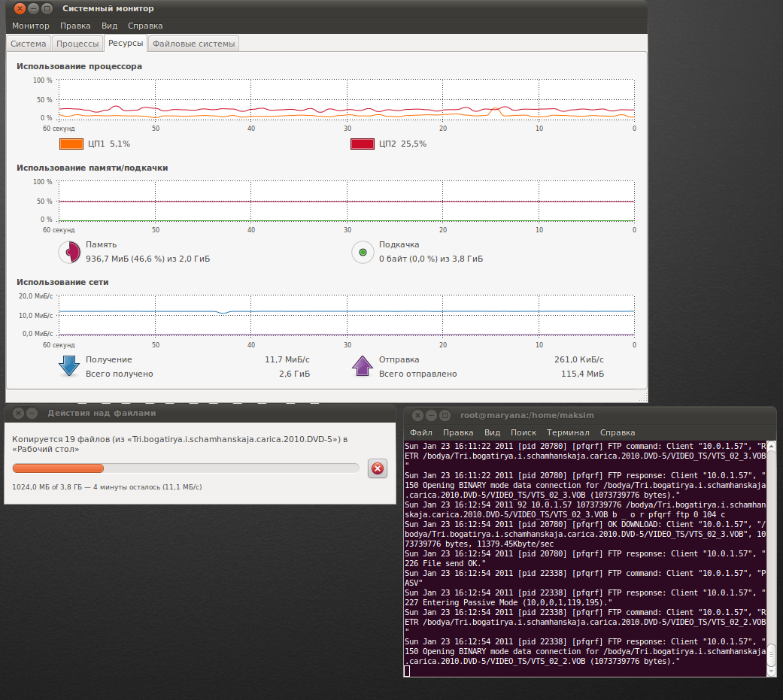
Task: Click the "Память" label
Action: tap(102, 244)
